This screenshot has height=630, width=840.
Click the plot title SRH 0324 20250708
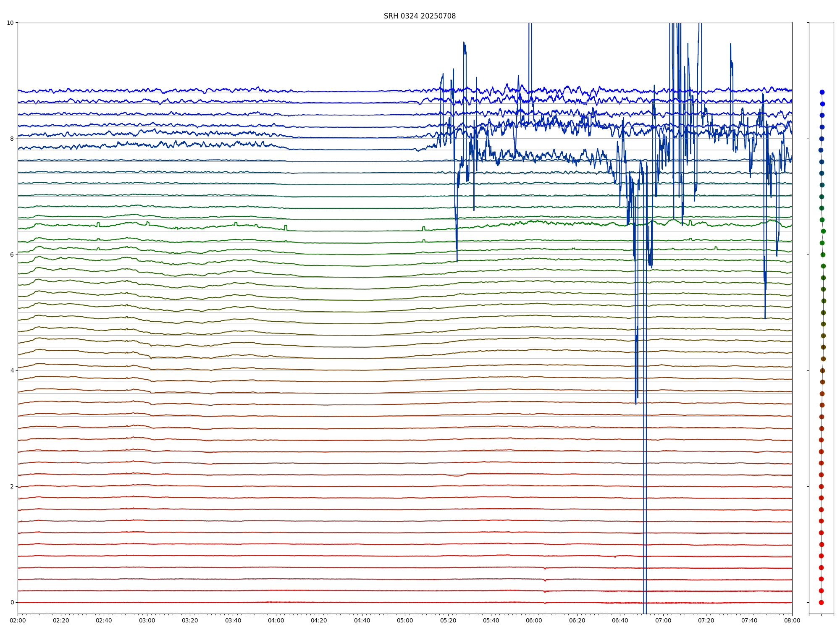pos(420,16)
